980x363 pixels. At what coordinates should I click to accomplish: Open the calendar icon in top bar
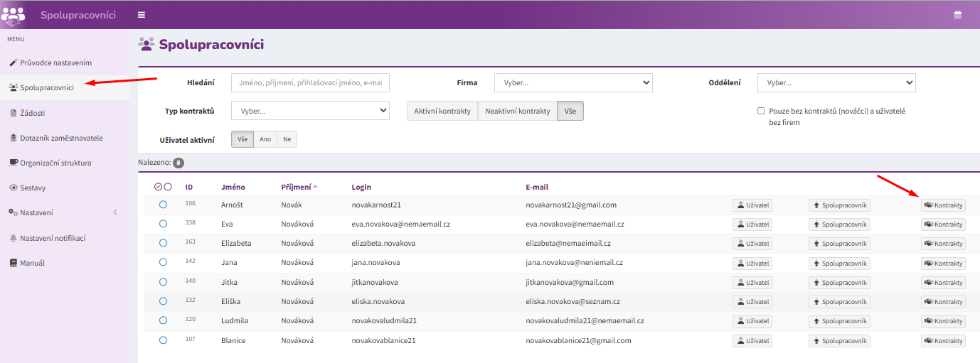[x=957, y=15]
